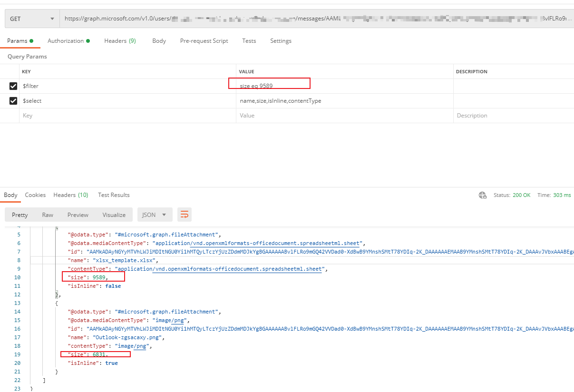Viewport: 574px width, 392px height.
Task: Open the Pretty-print view of the response
Action: tap(19, 215)
